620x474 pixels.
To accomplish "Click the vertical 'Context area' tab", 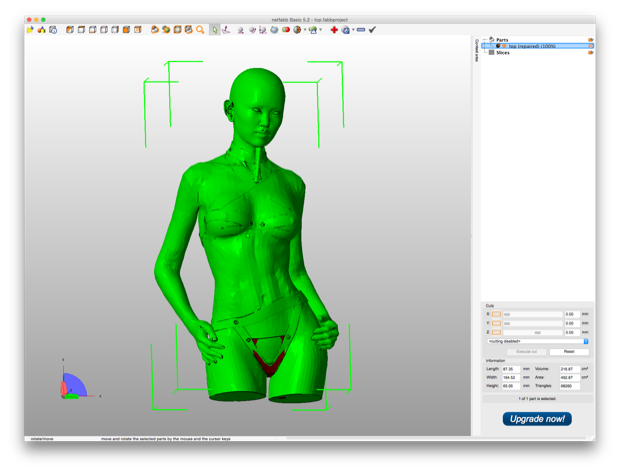I will (476, 50).
